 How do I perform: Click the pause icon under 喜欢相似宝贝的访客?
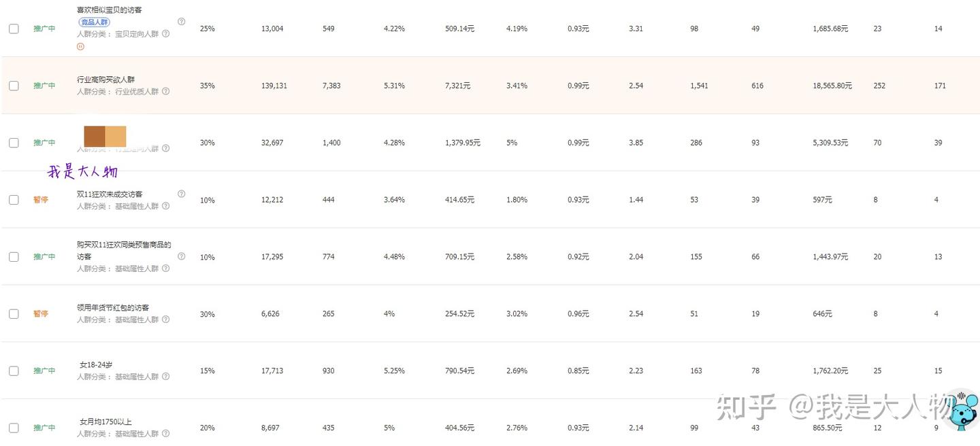[x=80, y=47]
